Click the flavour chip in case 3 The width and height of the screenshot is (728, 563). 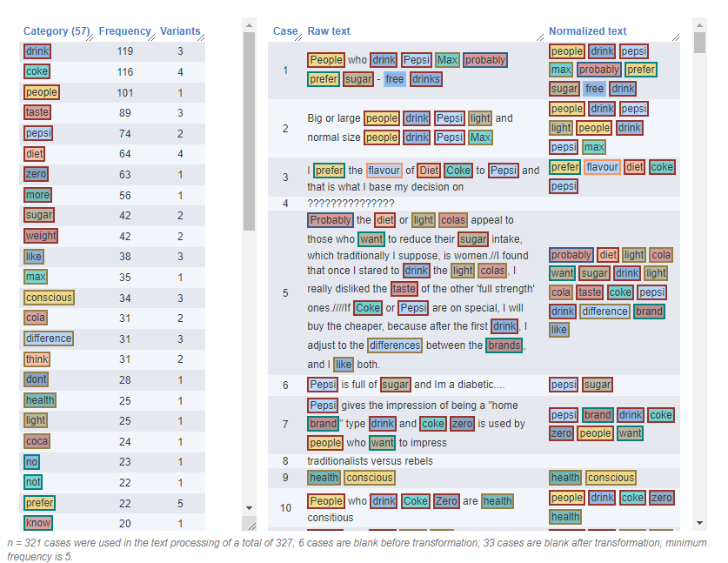(x=384, y=171)
